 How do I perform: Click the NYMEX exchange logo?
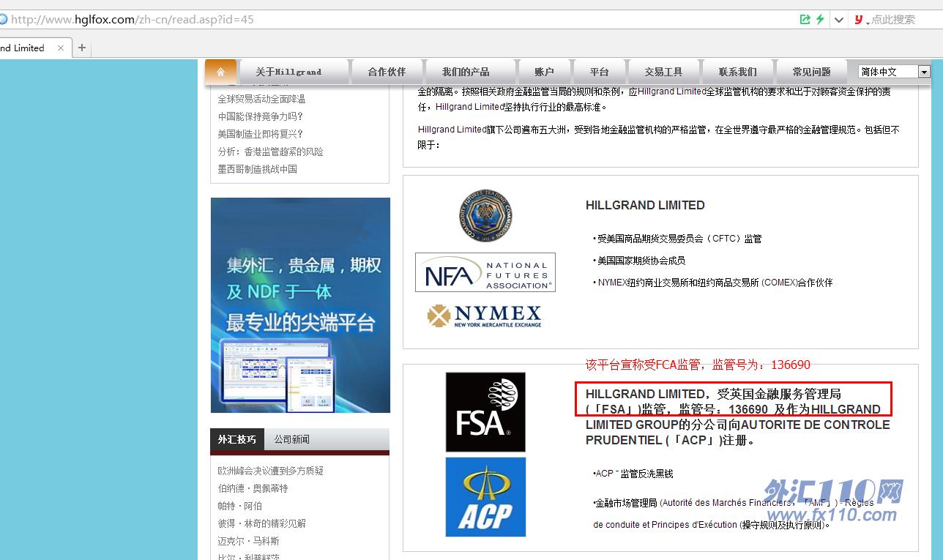tap(485, 316)
